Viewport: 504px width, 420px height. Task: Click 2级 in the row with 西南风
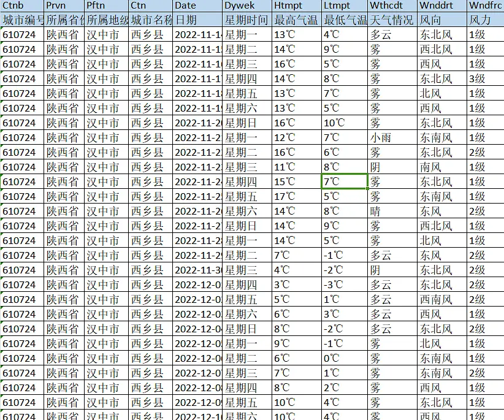point(486,299)
